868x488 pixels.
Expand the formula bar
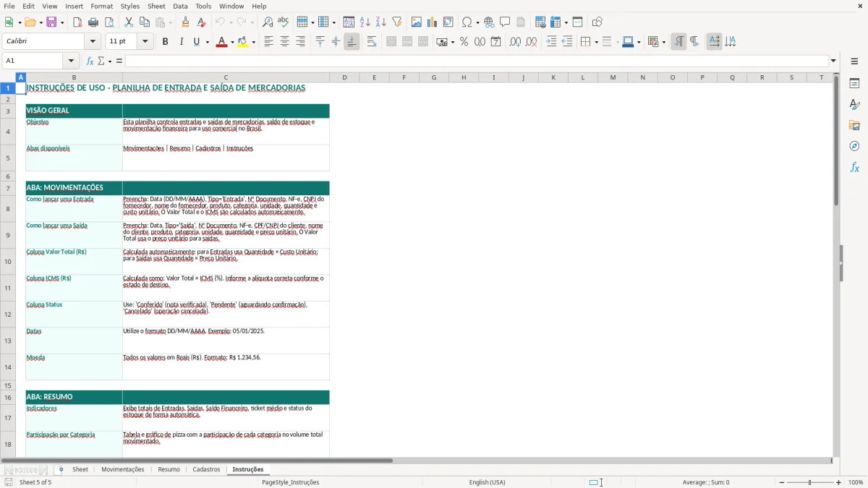click(833, 61)
